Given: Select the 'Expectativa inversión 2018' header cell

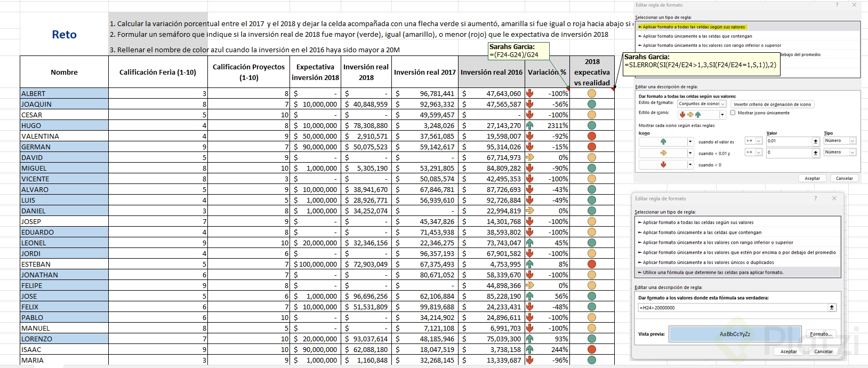Looking at the screenshot, I should (315, 72).
